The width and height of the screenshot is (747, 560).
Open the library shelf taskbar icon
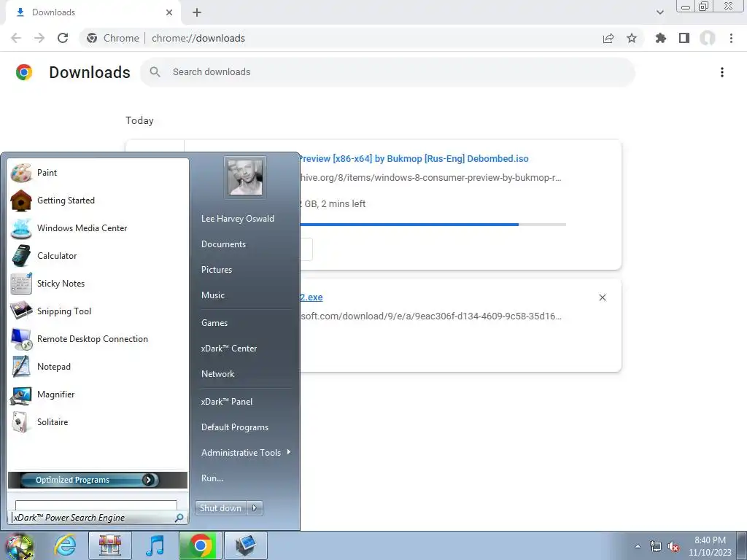110,545
